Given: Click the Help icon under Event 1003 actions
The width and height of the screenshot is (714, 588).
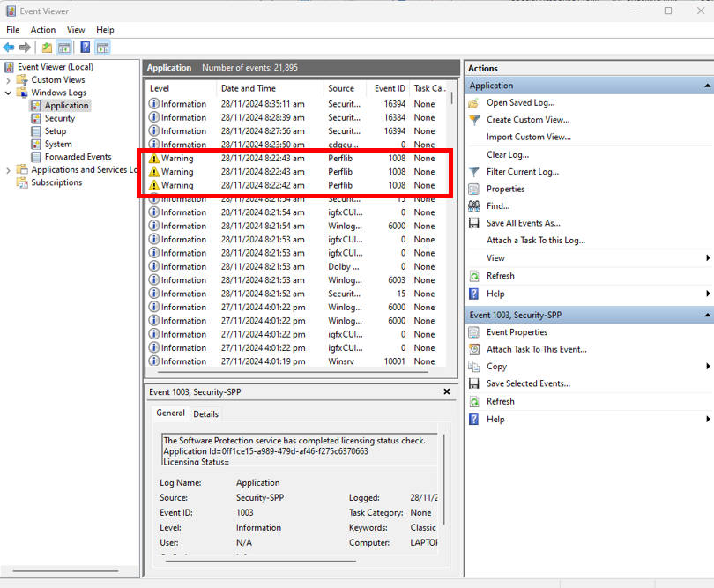Looking at the screenshot, I should [473, 420].
